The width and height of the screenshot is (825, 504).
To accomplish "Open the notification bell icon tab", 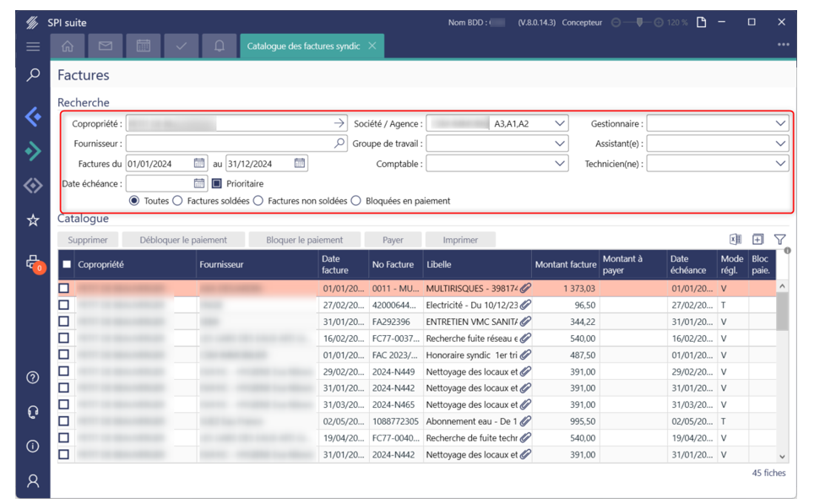I will click(219, 46).
